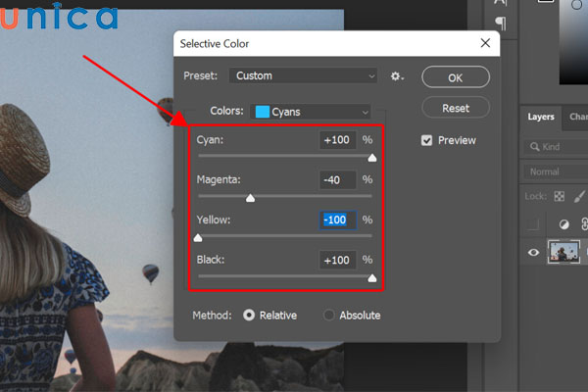588x392 pixels.
Task: Select the Relative method radio button
Action: tap(249, 316)
